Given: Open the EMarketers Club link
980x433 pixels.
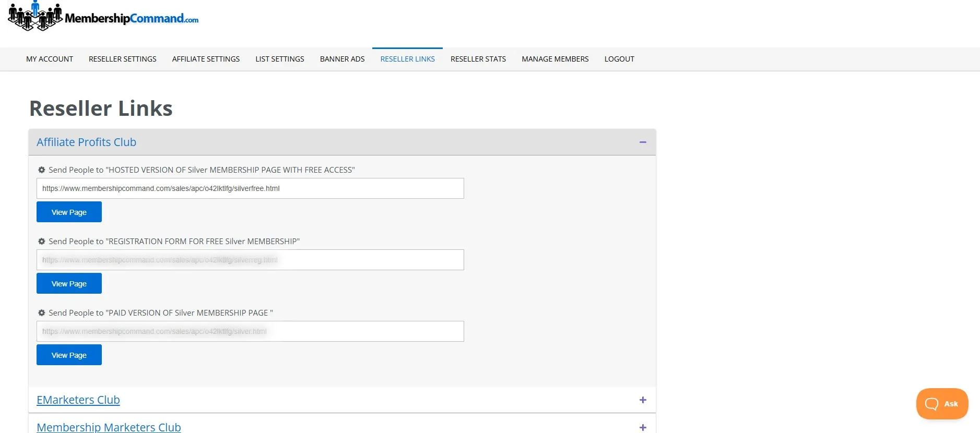Looking at the screenshot, I should pyautogui.click(x=78, y=400).
